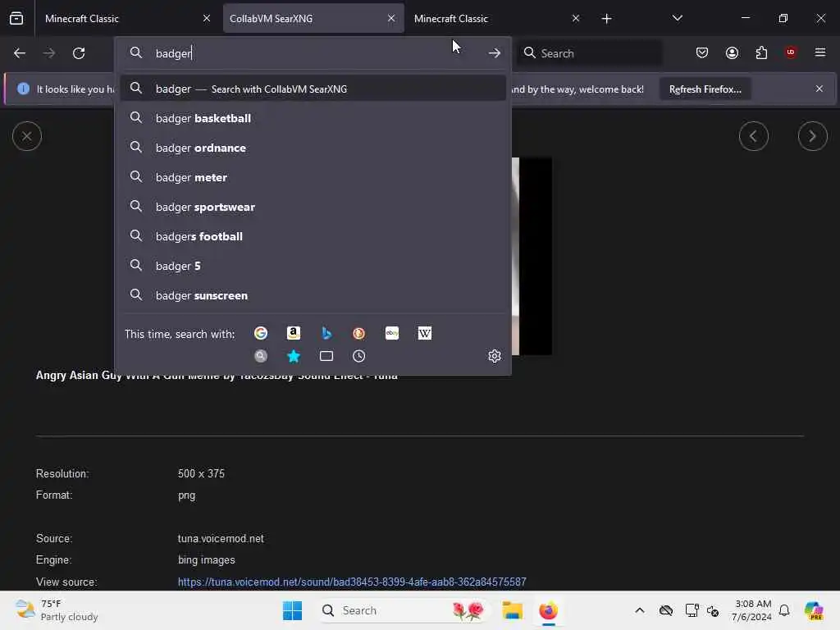Search this time with eBay
Image resolution: width=840 pixels, height=630 pixels.
point(391,333)
